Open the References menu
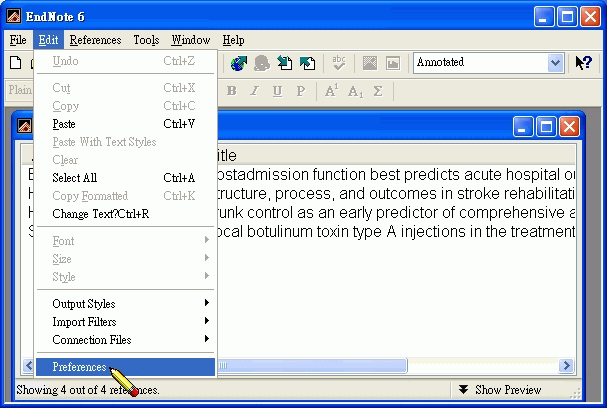 tap(95, 40)
